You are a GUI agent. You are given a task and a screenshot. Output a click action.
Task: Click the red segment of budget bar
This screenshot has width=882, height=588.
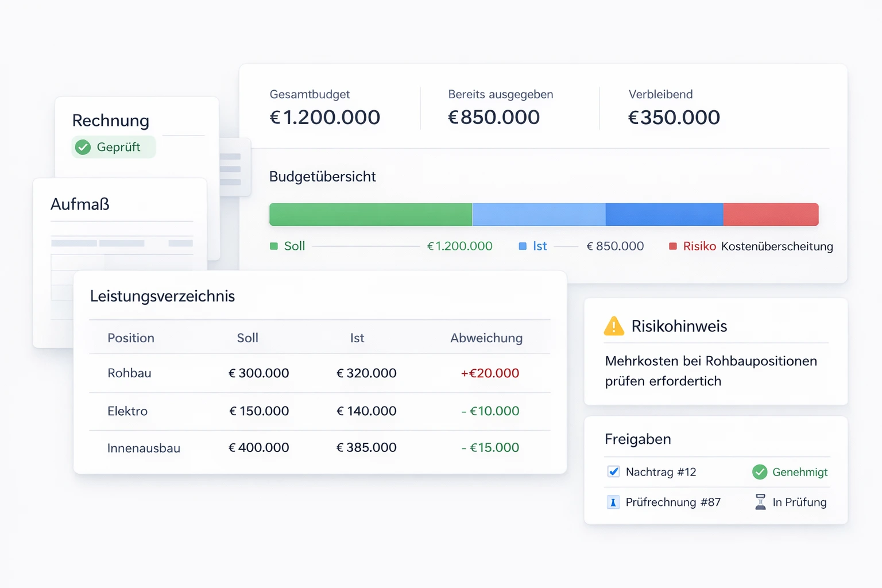click(x=770, y=214)
